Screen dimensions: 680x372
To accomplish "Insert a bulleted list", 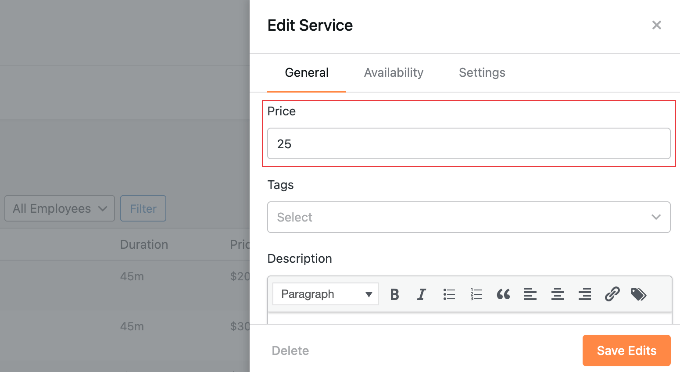I will pyautogui.click(x=449, y=294).
